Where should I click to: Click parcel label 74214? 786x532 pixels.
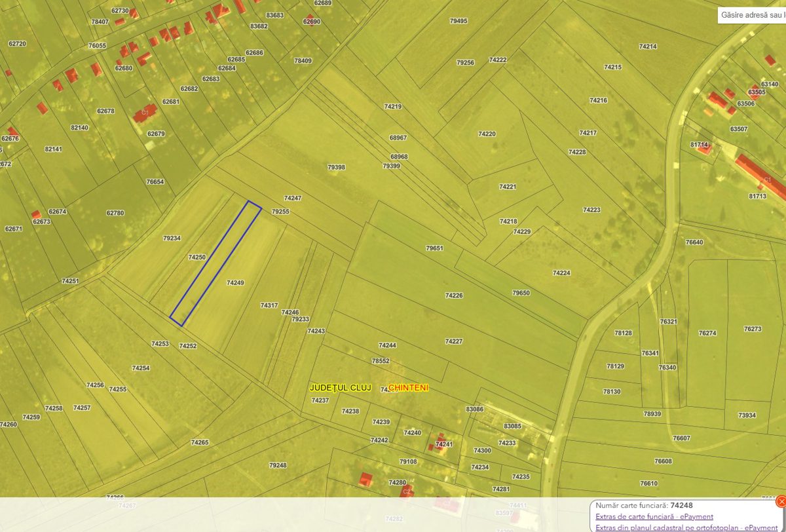pyautogui.click(x=648, y=47)
